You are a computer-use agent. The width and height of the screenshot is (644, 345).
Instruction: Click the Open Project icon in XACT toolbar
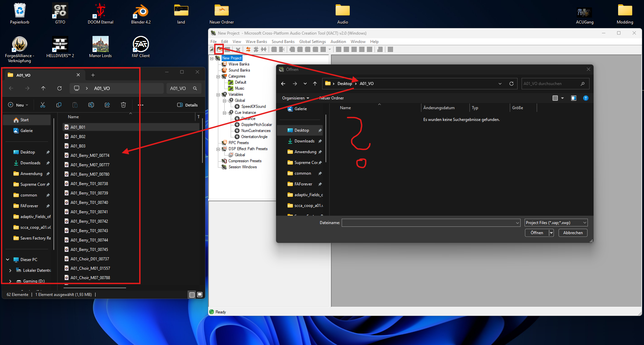[219, 49]
